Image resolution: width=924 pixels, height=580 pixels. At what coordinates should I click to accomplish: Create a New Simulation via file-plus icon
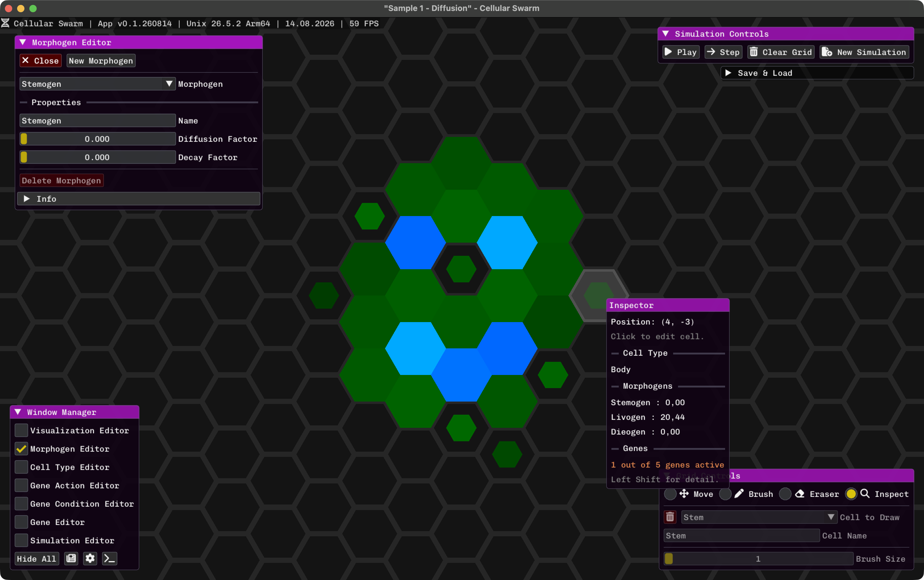(x=864, y=52)
